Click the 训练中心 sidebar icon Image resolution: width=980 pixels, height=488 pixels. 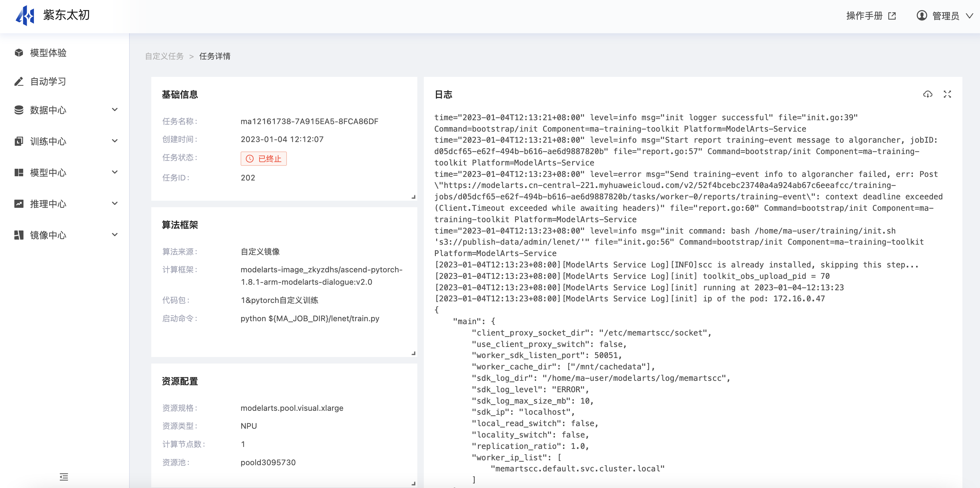tap(19, 141)
